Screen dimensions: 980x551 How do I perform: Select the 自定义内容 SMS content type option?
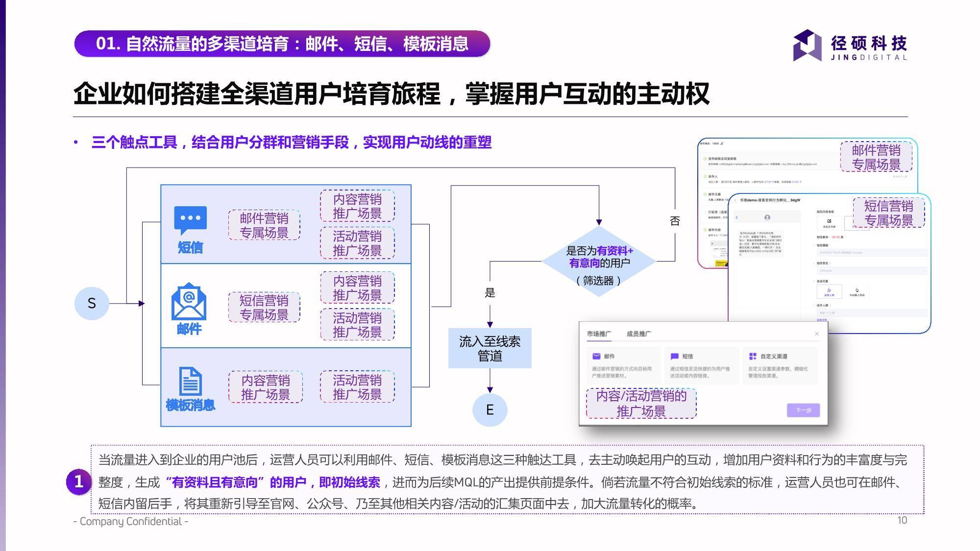pos(829,223)
